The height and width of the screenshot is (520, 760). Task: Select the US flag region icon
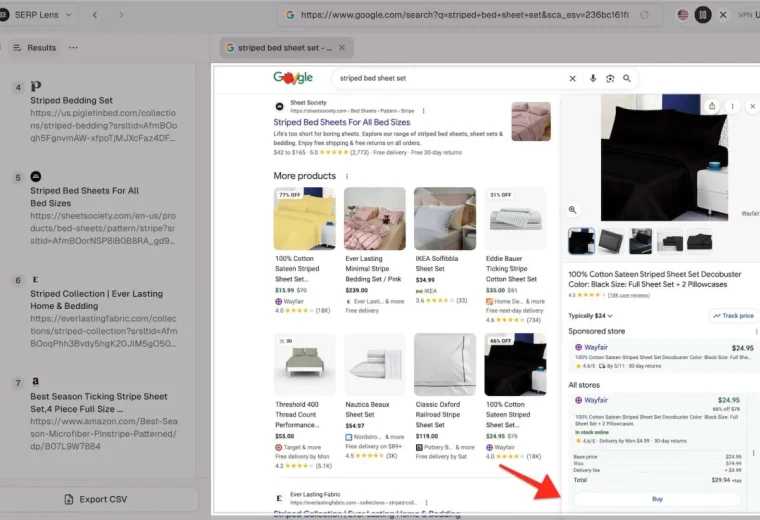683,15
